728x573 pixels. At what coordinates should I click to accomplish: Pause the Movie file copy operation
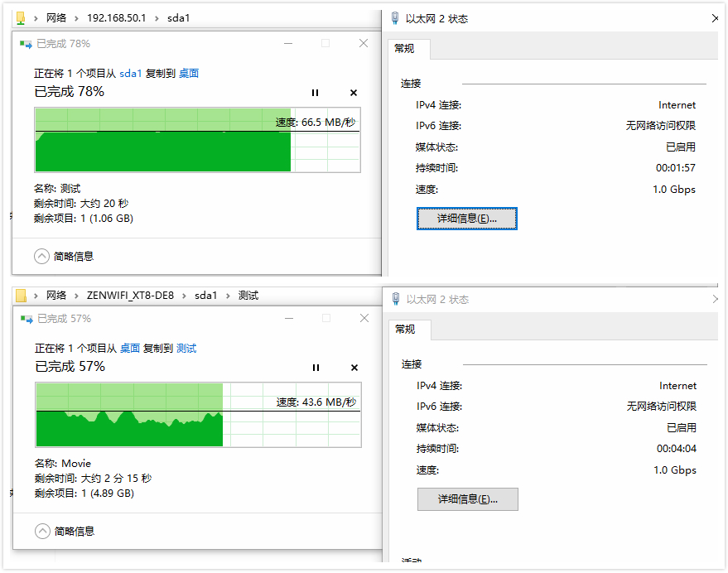(x=315, y=368)
